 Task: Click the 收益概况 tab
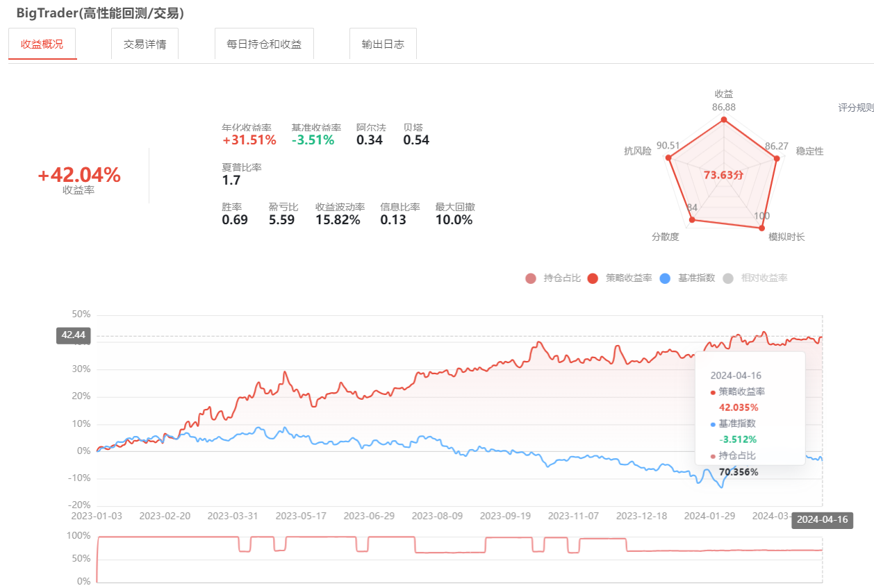click(x=42, y=44)
